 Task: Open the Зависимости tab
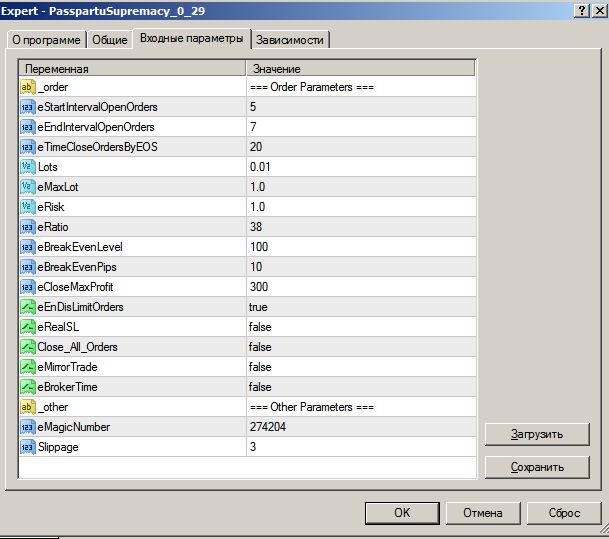(291, 40)
